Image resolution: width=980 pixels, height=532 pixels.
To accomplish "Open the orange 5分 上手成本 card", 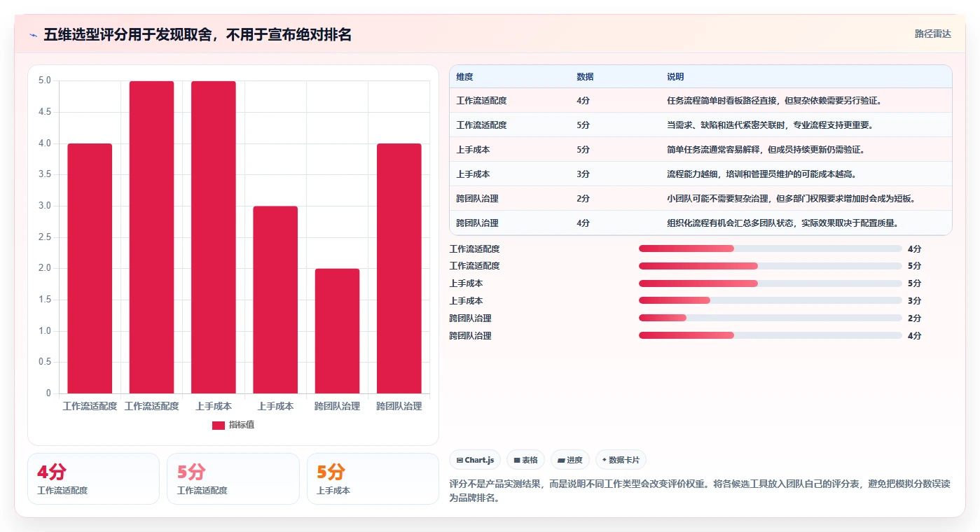I will [x=373, y=479].
